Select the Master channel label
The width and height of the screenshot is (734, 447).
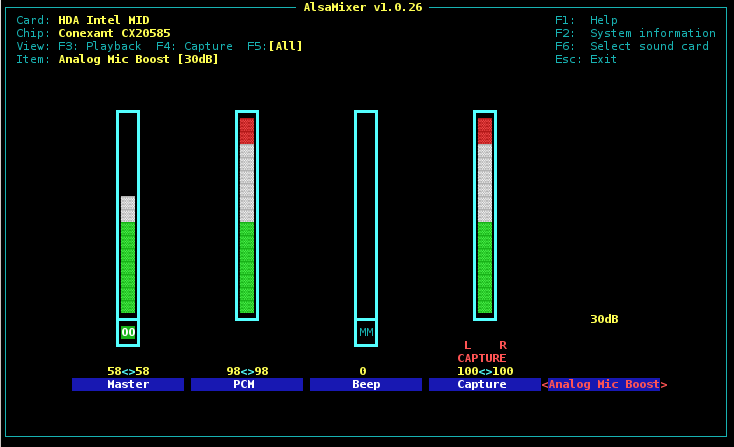pos(128,384)
